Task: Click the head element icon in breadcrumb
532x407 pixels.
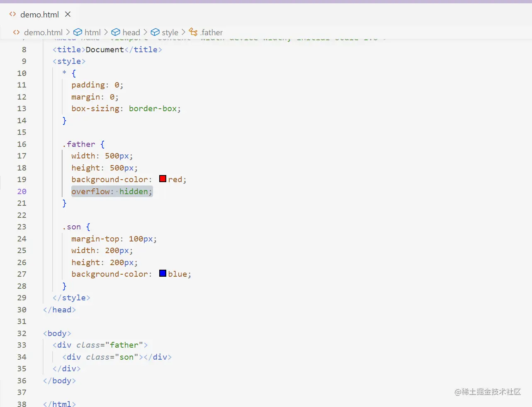Action: [116, 32]
